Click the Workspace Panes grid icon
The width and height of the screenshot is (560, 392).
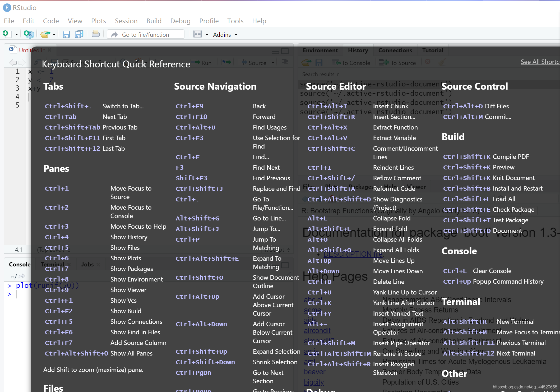pyautogui.click(x=197, y=34)
